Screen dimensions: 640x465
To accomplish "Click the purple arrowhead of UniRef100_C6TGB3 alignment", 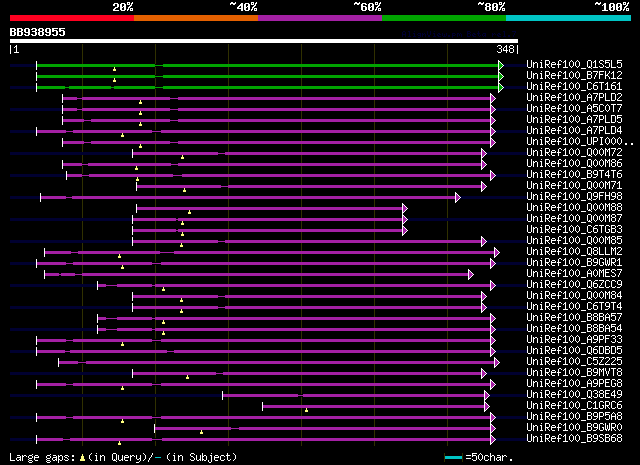I will tap(405, 231).
